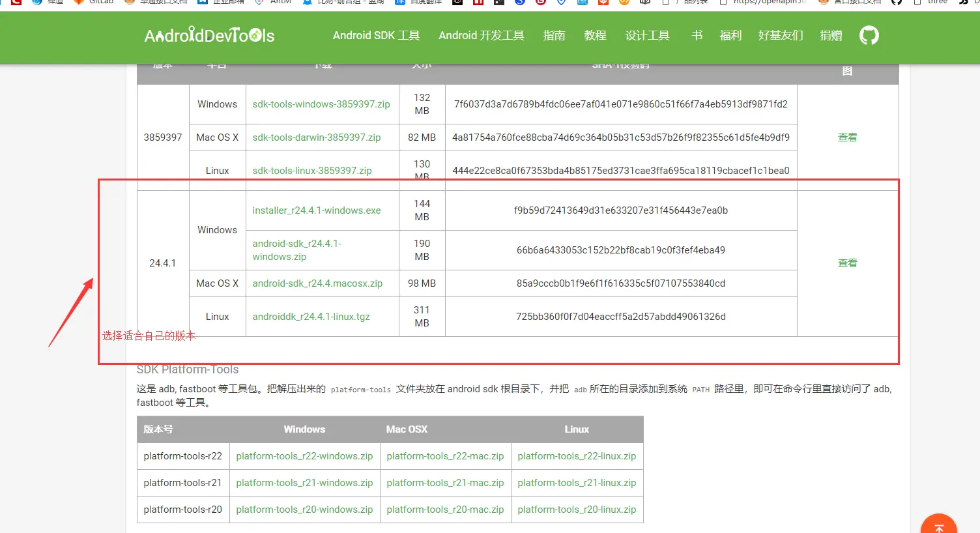Viewport: 980px width, 533px height.
Task: Click Linux platform cell for 24.4.1
Action: (x=218, y=317)
